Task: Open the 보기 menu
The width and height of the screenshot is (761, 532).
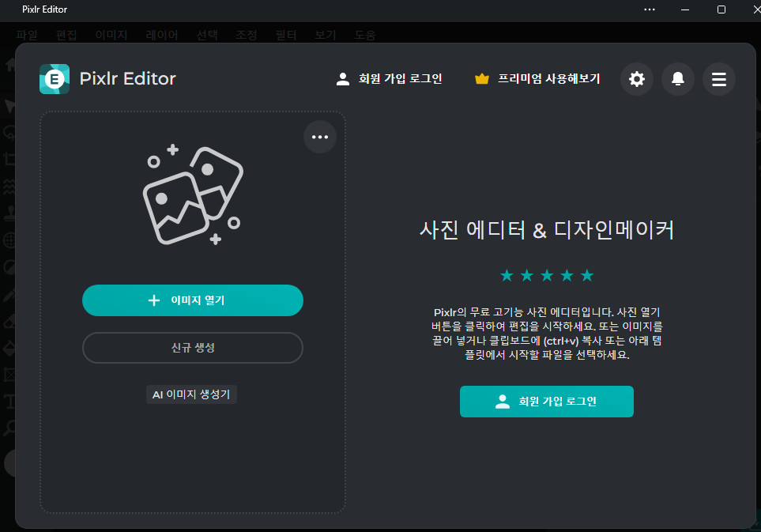Action: (x=326, y=35)
